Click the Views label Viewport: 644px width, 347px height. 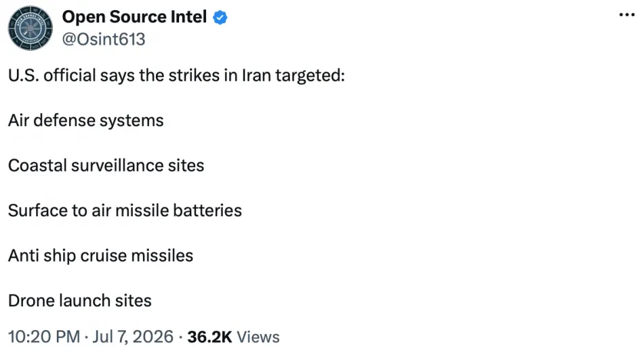point(258,337)
